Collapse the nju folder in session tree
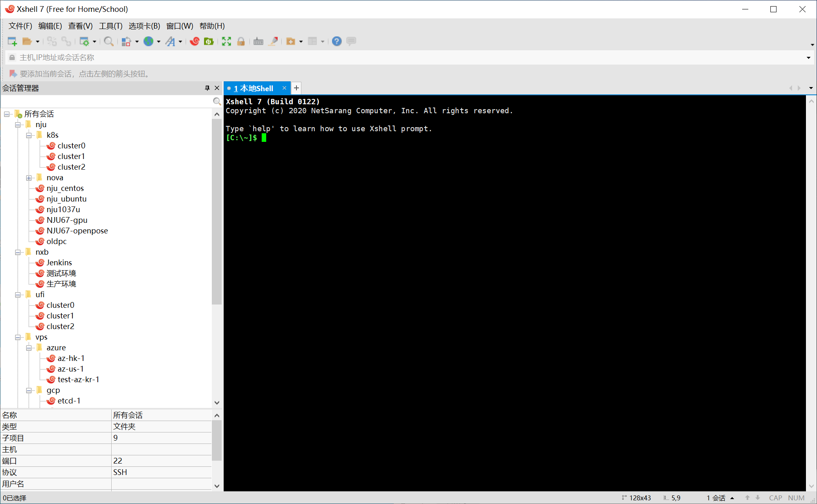 click(x=18, y=124)
